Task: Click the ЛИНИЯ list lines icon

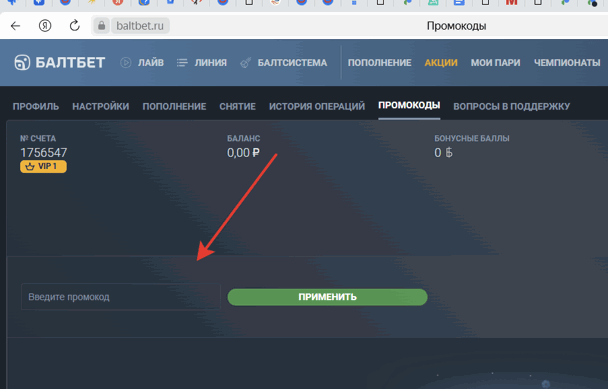Action: 182,62
